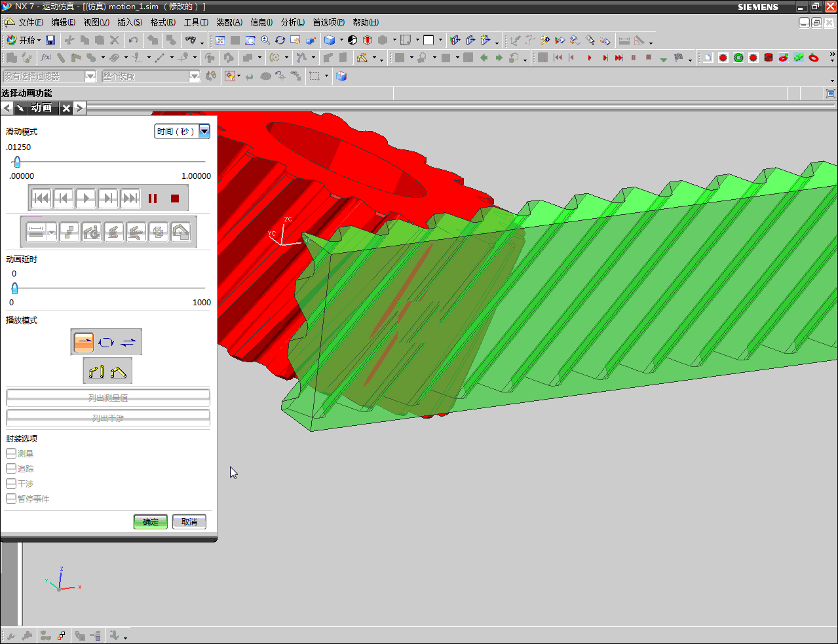Expand the render style dropdown arrow
Image resolution: width=838 pixels, height=644 pixels.
coord(341,40)
